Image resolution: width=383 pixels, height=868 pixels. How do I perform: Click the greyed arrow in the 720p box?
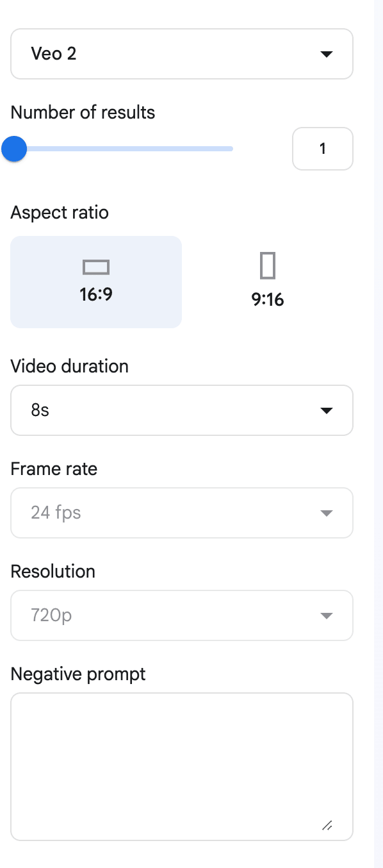tap(327, 616)
